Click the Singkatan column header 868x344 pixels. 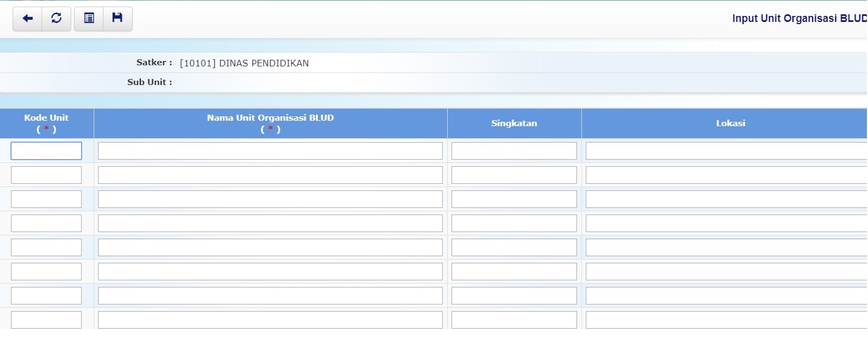[x=514, y=123]
